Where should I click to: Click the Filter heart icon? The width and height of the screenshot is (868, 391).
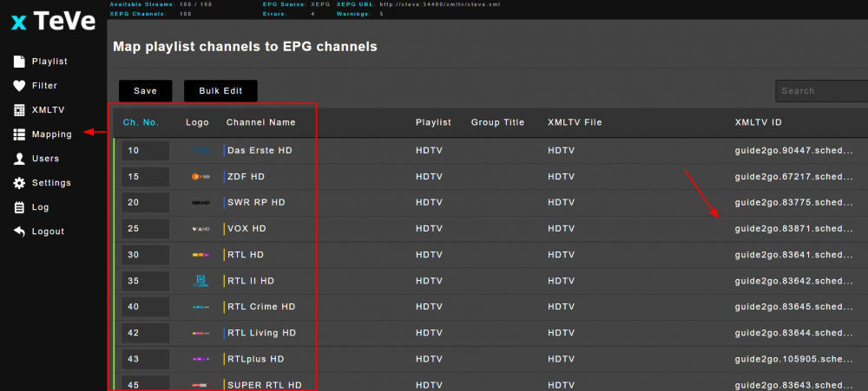point(19,86)
